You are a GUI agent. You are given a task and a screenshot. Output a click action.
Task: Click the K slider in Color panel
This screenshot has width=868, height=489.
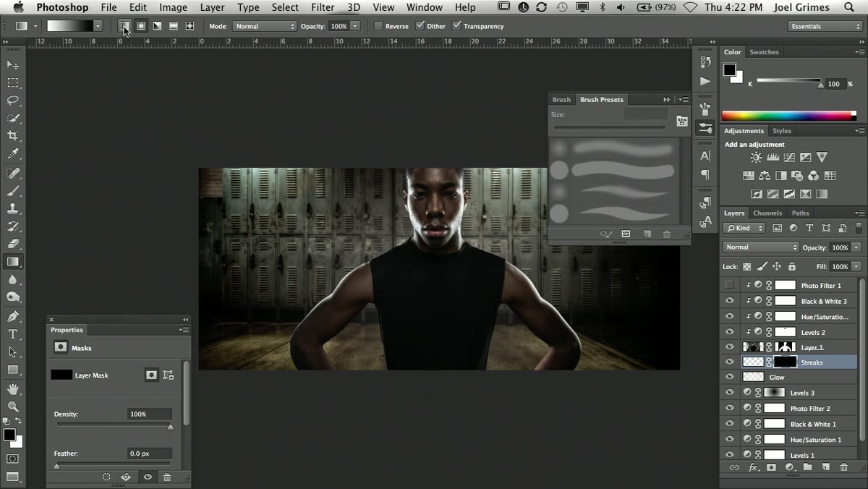click(788, 82)
